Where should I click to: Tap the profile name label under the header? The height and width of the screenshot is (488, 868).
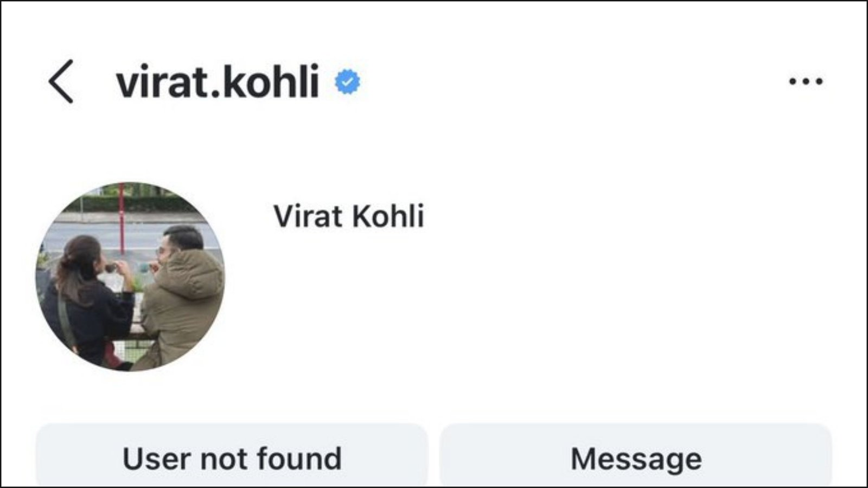(x=348, y=216)
